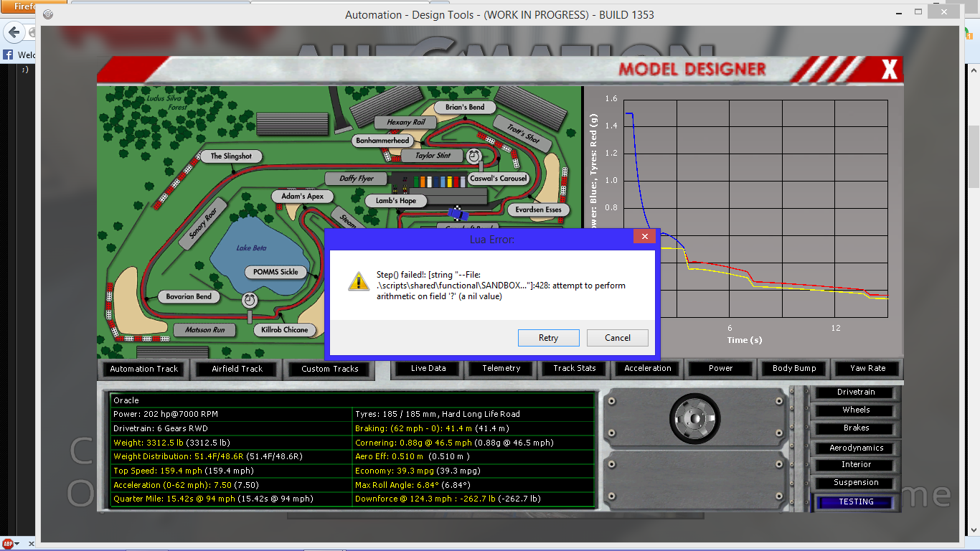Open the Adblock Plus icon dropdown
Screen dimensions: 980x551
17,545
